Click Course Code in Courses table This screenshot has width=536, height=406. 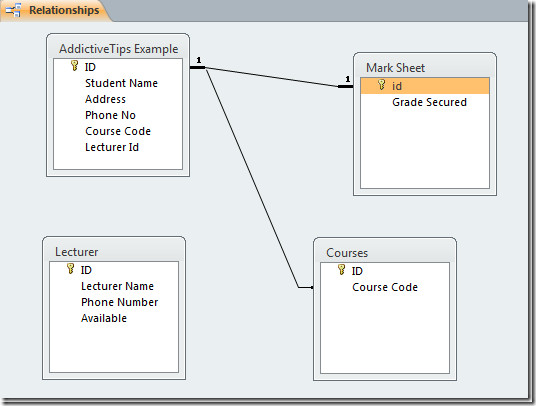pos(385,287)
